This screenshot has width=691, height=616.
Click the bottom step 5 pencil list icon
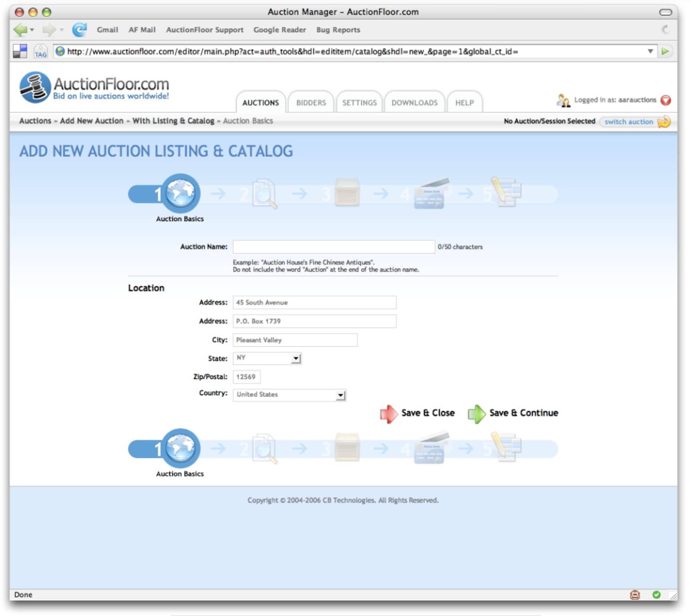[x=506, y=447]
